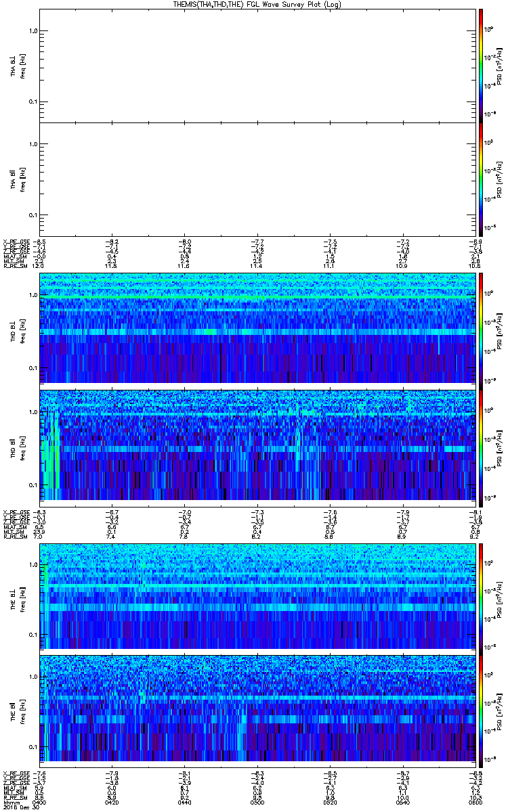Click the '0440' time tick label
Viewport: 508px width, 812px height.
[184, 803]
